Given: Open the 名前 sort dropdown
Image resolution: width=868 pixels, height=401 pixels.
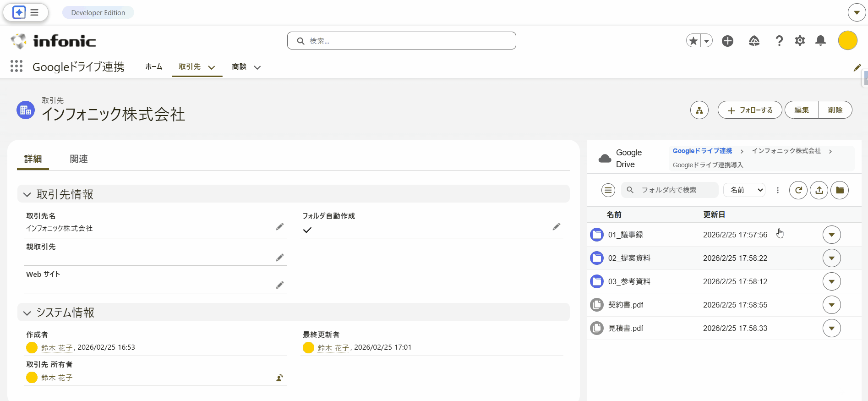Looking at the screenshot, I should [744, 190].
